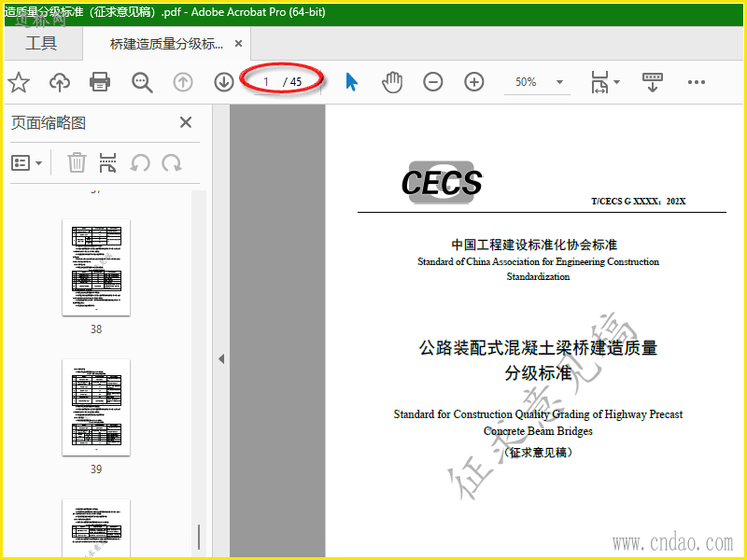Viewport: 747px width, 560px height.
Task: Zoom in with the plus button
Action: pos(474,82)
